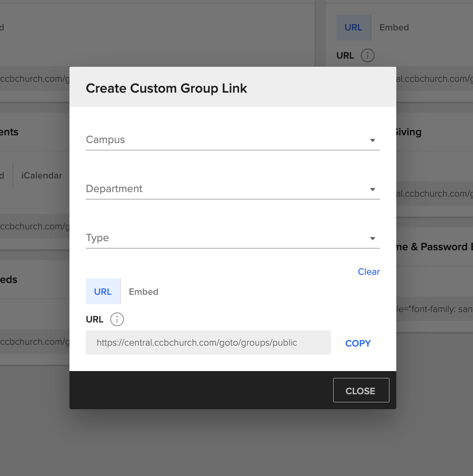The height and width of the screenshot is (476, 473).
Task: Click the URL field showing goto/groups/public
Action: click(x=208, y=343)
